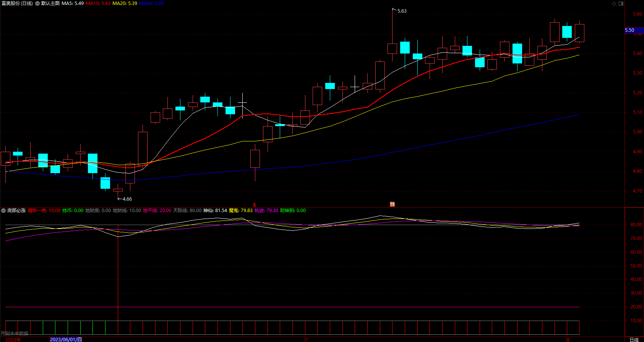Click the magenta 轨迹: 79.30 value
The width and height of the screenshot is (644, 342).
tap(266, 211)
